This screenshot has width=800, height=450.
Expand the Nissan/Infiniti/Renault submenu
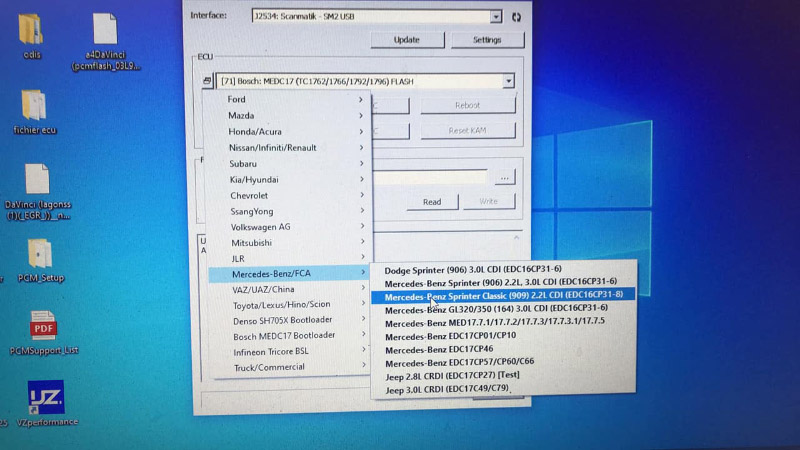(x=288, y=148)
